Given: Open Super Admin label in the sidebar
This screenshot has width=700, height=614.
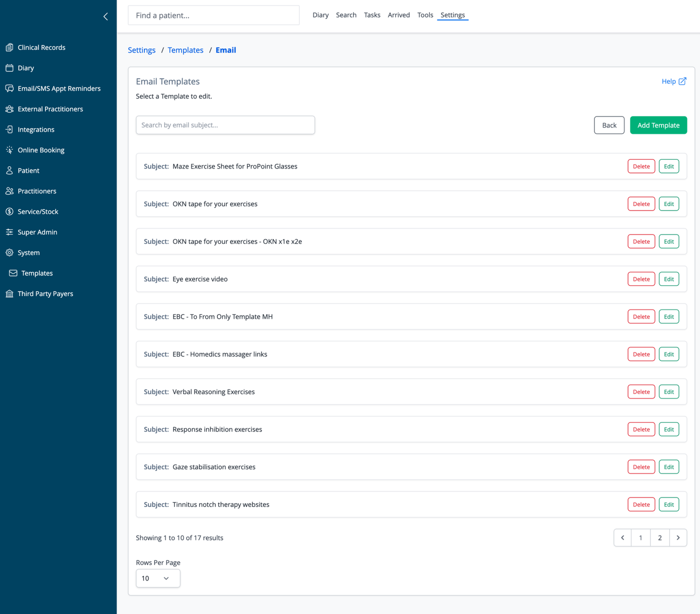Looking at the screenshot, I should [37, 232].
